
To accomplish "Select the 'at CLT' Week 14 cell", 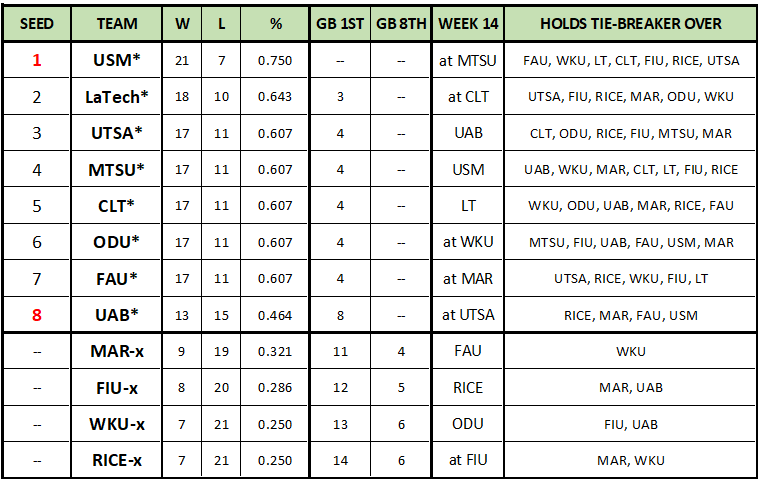I will [x=467, y=97].
